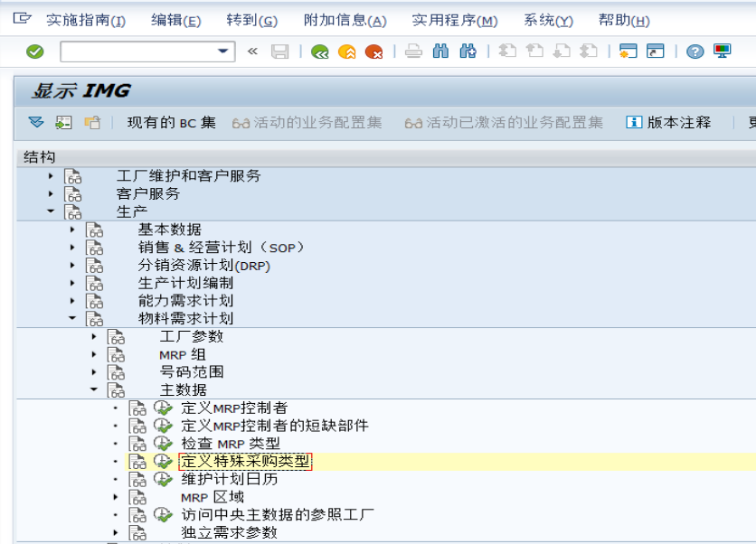Open the 实施指南(I) menu

click(x=86, y=20)
